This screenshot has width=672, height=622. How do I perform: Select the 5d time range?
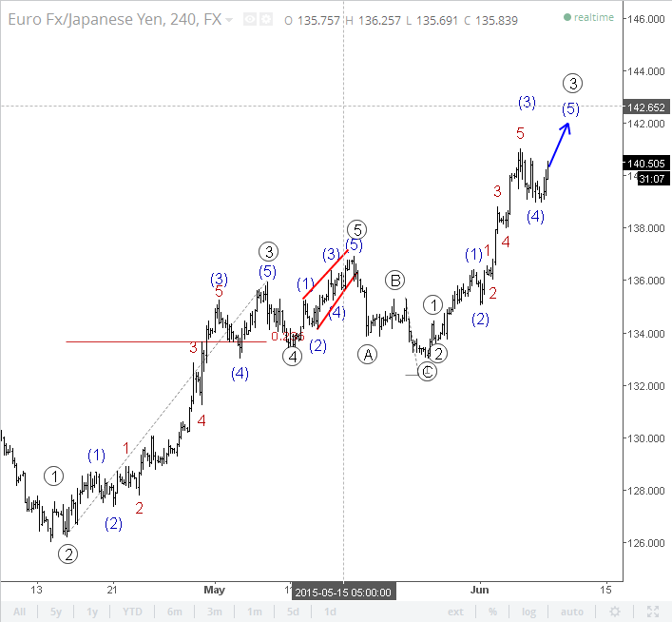293,612
